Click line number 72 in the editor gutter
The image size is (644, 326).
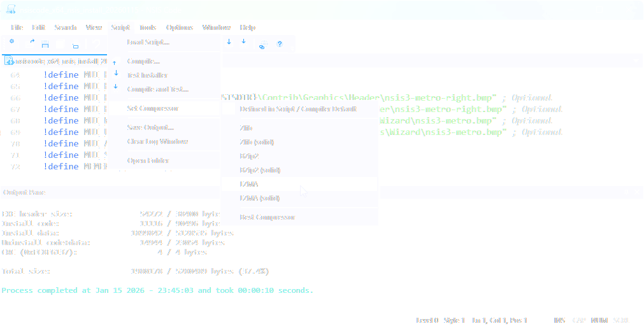point(15,167)
